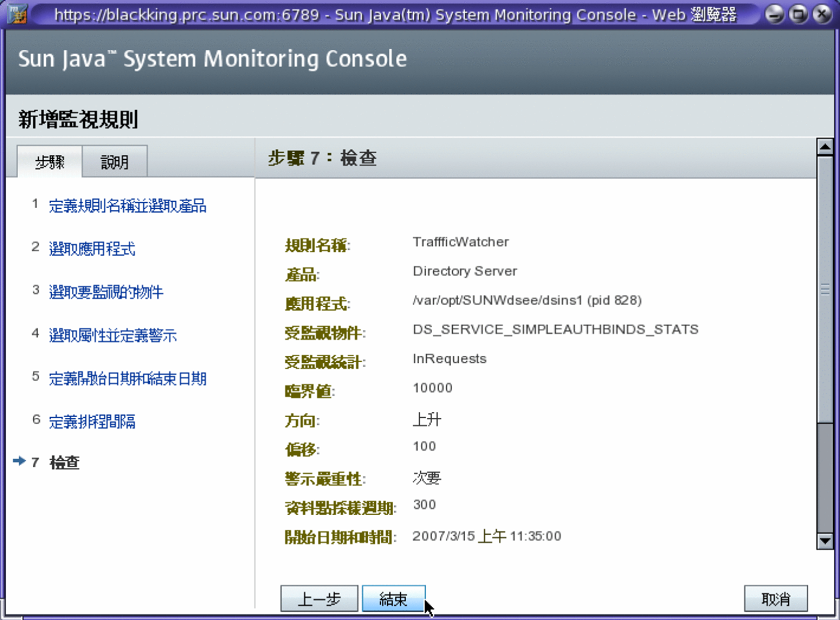Open step 1 定義規則名稱並選取產品
The width and height of the screenshot is (840, 620).
[128, 205]
